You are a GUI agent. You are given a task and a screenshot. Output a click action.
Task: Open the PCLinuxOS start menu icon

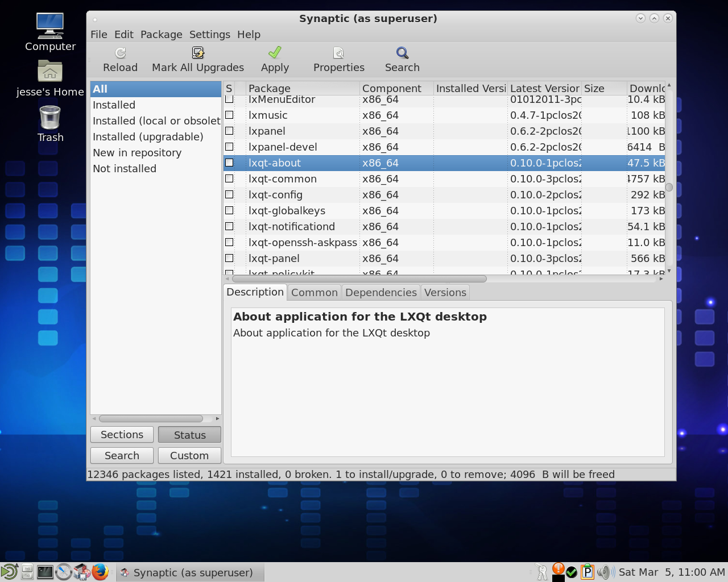[9, 572]
